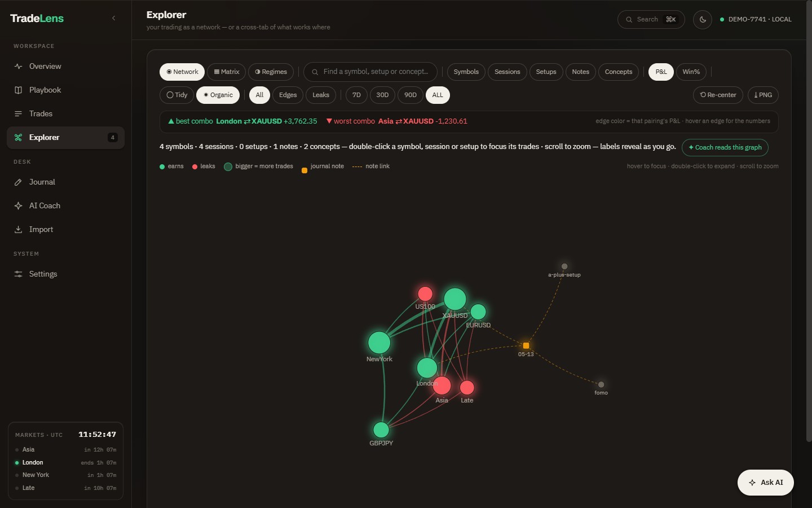Collapse the sidebar with the chevron
Screen dimensions: 812x508
113,18
